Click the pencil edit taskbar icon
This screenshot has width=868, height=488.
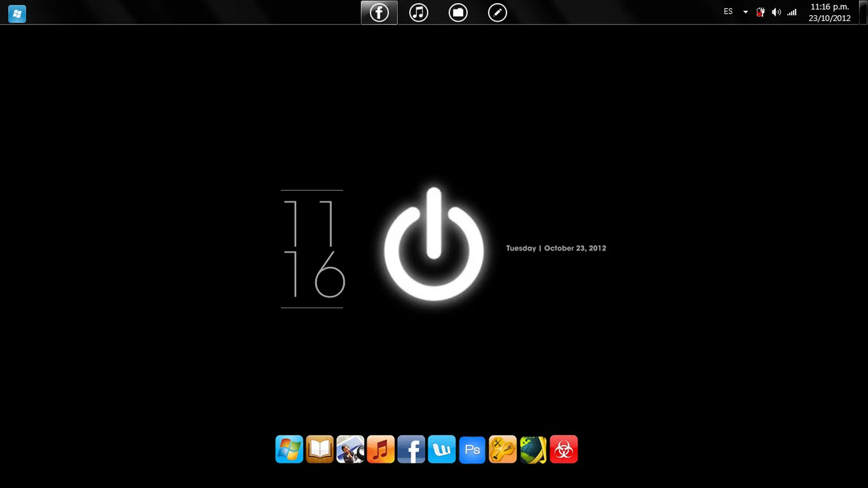tap(497, 13)
